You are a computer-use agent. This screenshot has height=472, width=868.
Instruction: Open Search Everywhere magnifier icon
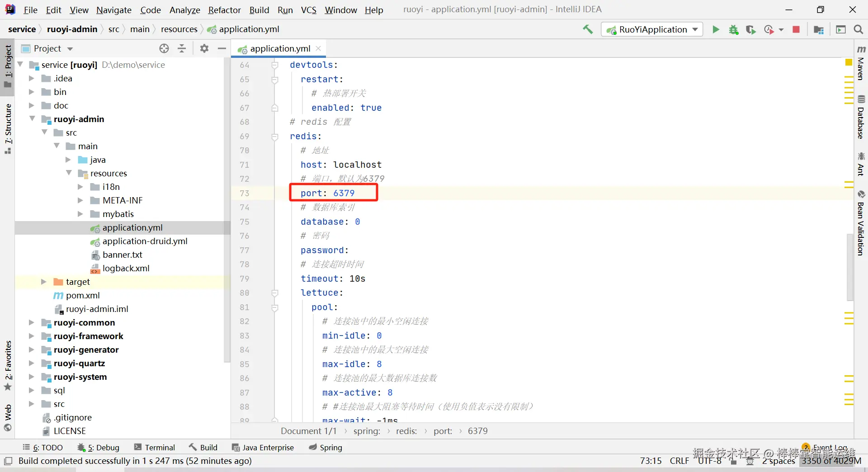[x=858, y=29]
